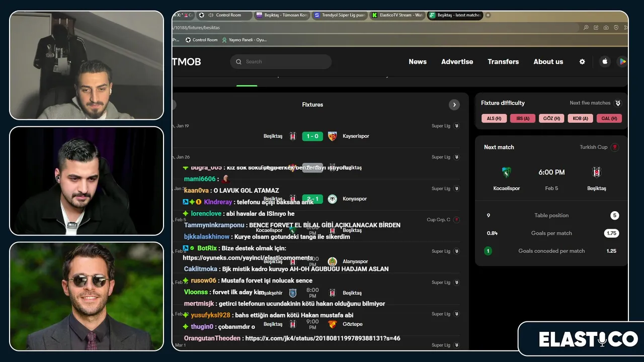Click the Goals per match value 1.75

pyautogui.click(x=612, y=233)
